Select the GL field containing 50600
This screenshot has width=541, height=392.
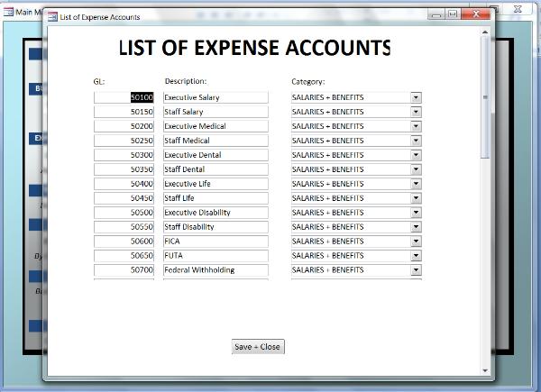click(x=124, y=242)
